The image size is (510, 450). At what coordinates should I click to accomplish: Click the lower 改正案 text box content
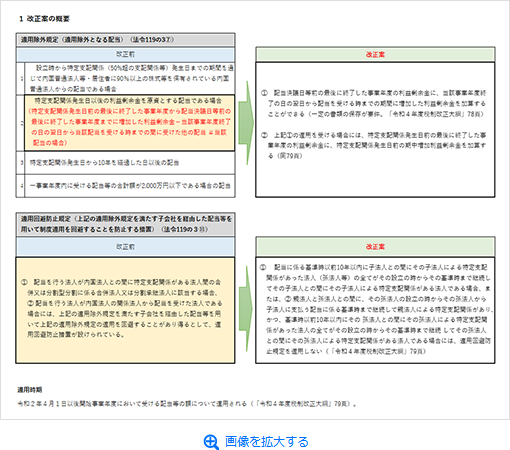coord(375,310)
